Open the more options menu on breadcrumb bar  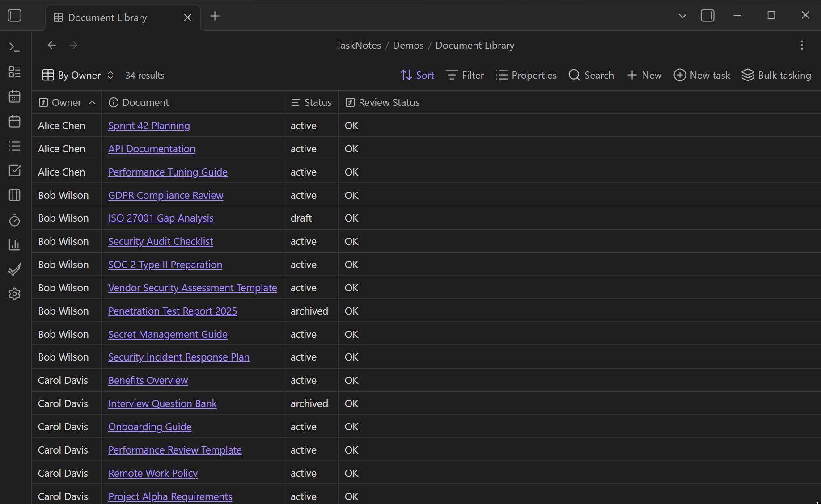[x=802, y=45]
